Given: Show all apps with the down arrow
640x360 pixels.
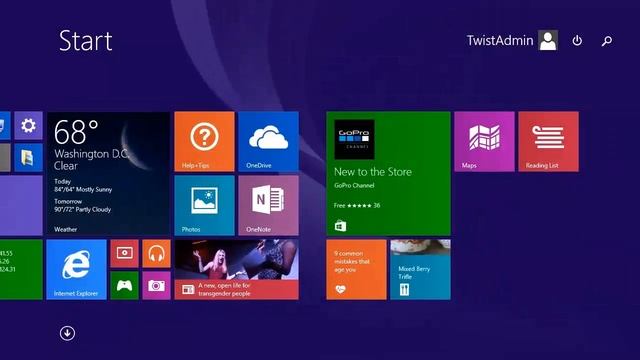Looking at the screenshot, I should (67, 333).
